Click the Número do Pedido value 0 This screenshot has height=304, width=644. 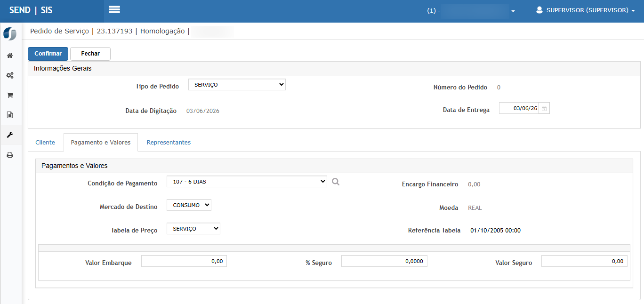(x=499, y=88)
